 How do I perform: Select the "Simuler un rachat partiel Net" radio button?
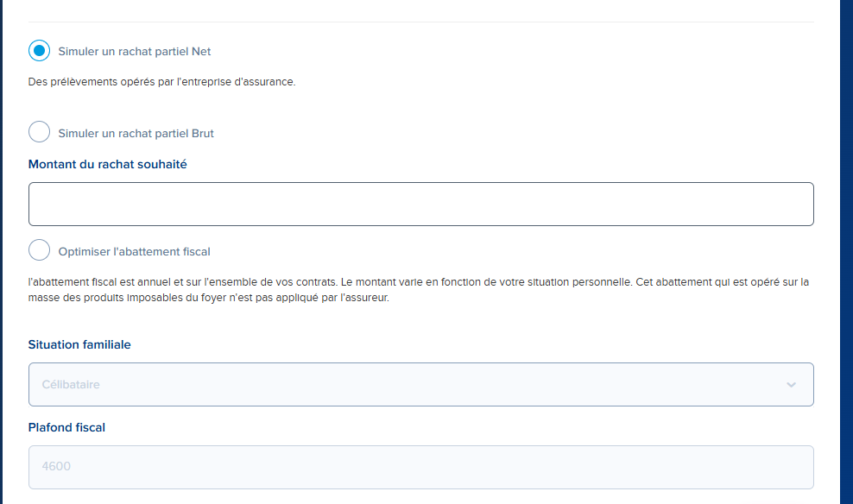coord(39,51)
